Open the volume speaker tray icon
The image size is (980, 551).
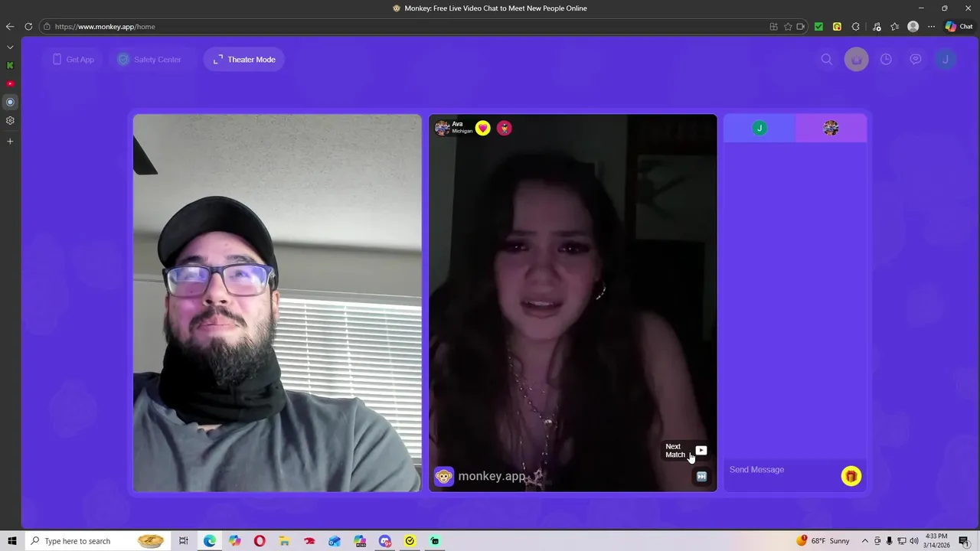coord(913,541)
